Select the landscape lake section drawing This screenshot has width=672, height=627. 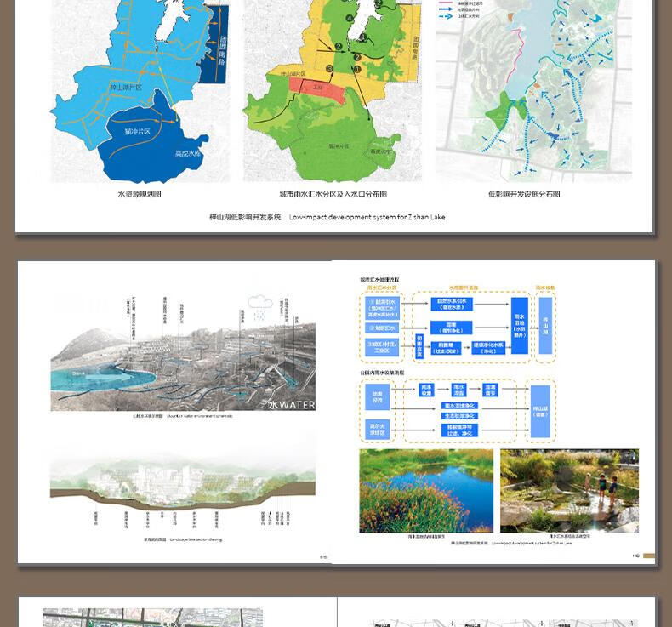click(x=183, y=485)
